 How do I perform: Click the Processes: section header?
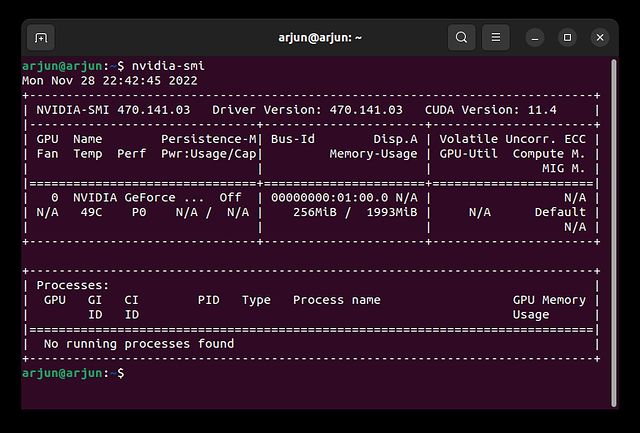[73, 285]
